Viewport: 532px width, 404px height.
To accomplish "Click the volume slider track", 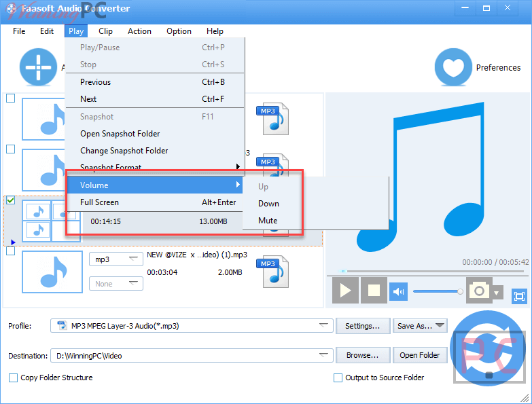I will click(436, 291).
